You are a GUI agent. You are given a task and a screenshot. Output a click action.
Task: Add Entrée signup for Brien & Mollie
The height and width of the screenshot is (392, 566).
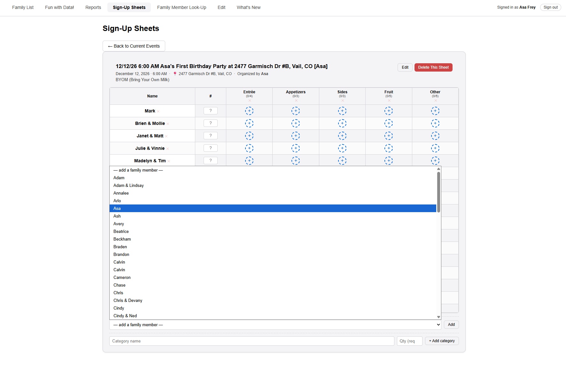249,123
